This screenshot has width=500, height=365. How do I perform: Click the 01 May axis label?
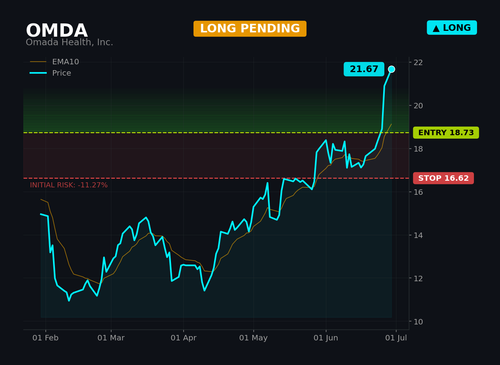coord(253,338)
